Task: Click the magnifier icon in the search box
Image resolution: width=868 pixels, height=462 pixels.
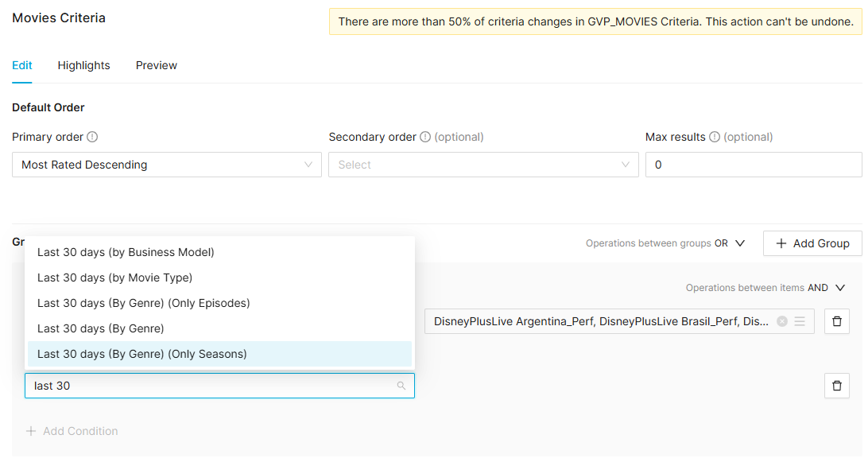Action: [401, 386]
